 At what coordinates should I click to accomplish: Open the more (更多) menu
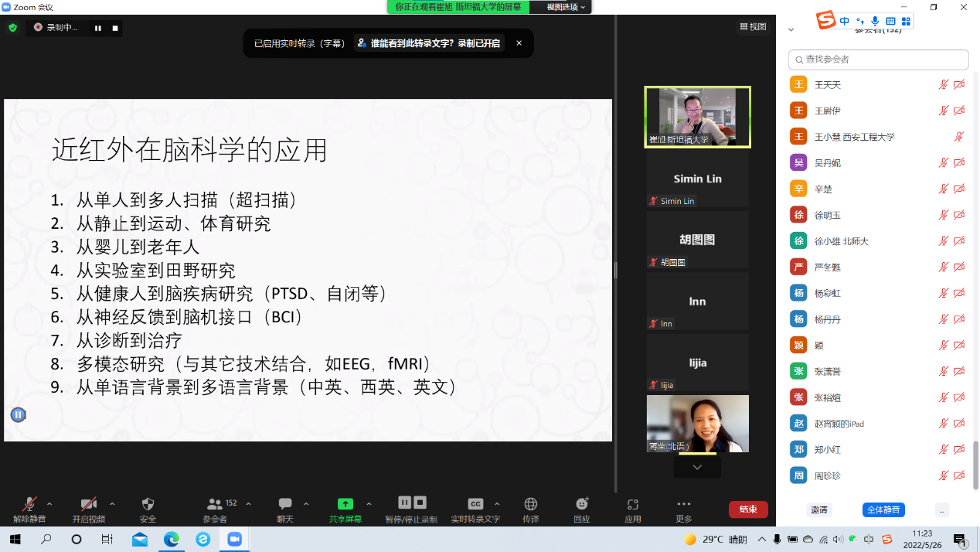point(683,504)
